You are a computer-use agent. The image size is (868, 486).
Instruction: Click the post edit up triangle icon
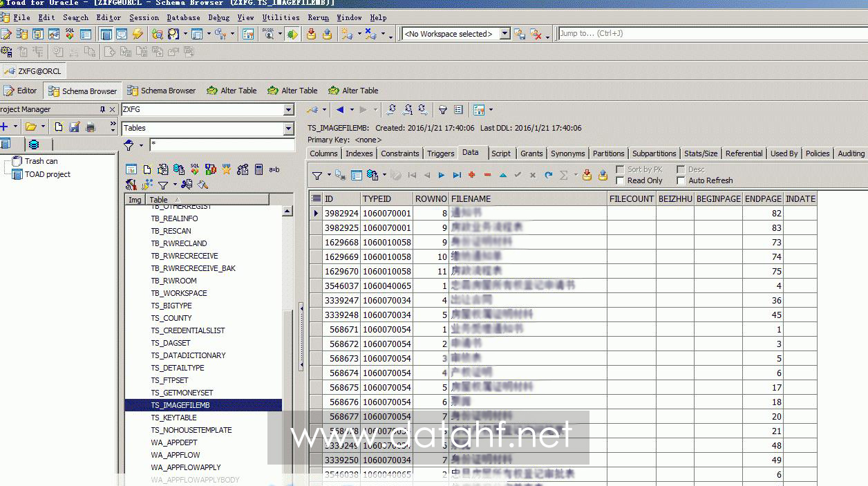502,176
